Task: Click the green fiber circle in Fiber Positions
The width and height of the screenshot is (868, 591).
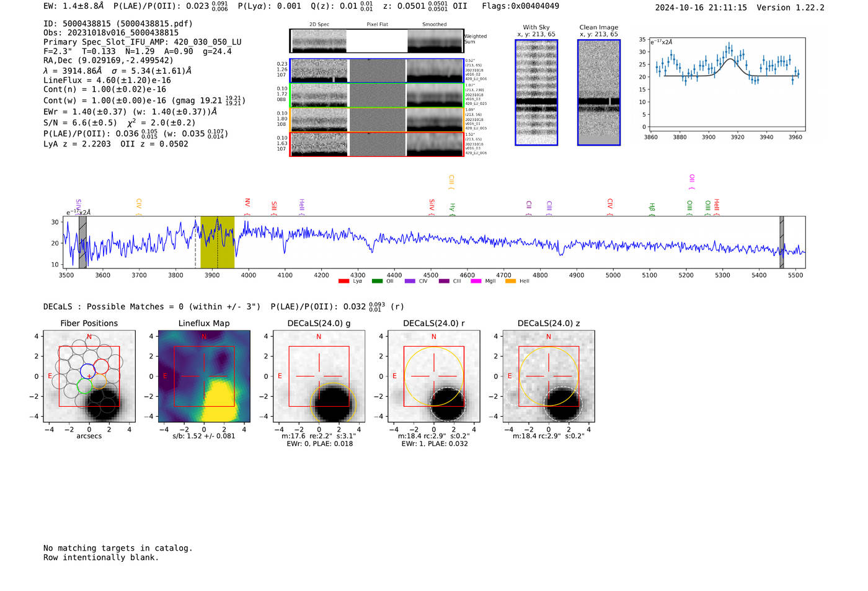Action: click(84, 387)
